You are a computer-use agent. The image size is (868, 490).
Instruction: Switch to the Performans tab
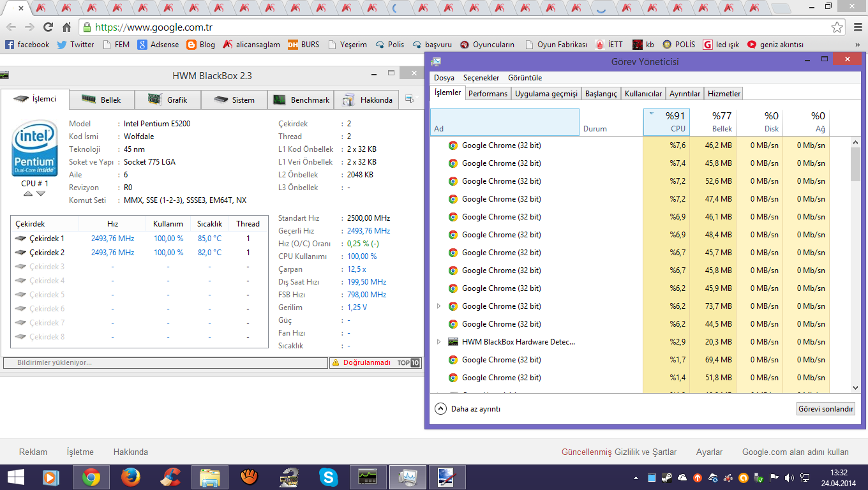(488, 94)
